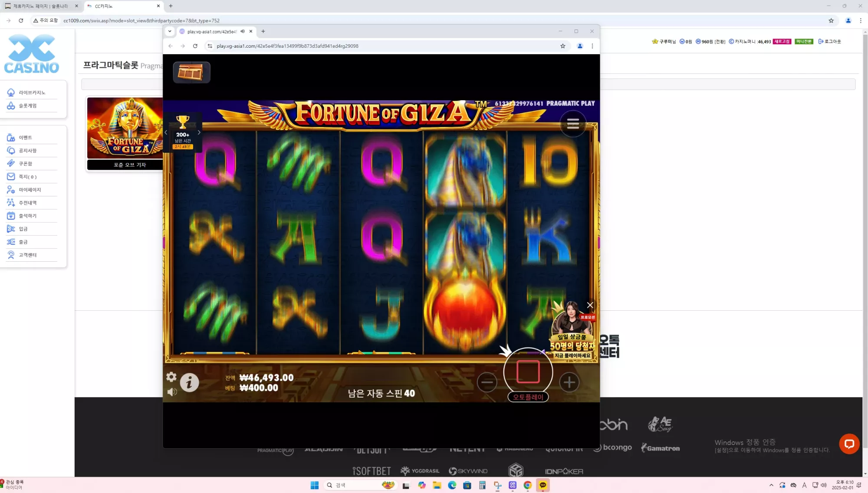Open Microsoft Edge from the taskbar
Image resolution: width=868 pixels, height=493 pixels.
point(452,485)
